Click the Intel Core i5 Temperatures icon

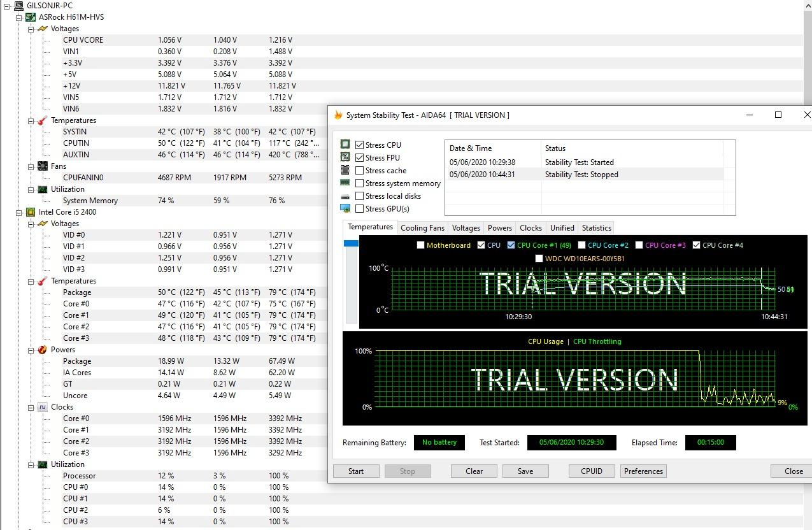(43, 281)
